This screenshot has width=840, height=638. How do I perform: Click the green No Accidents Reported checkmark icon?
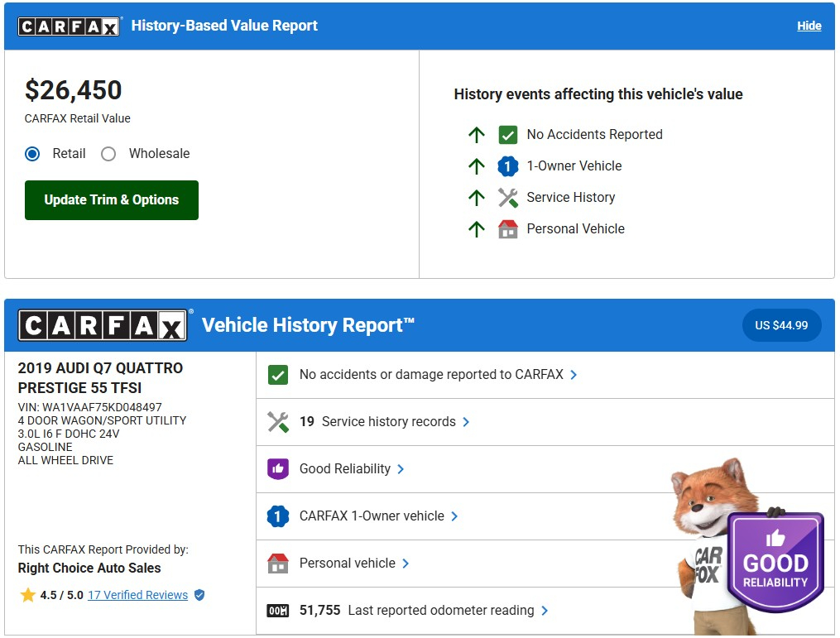click(x=507, y=135)
